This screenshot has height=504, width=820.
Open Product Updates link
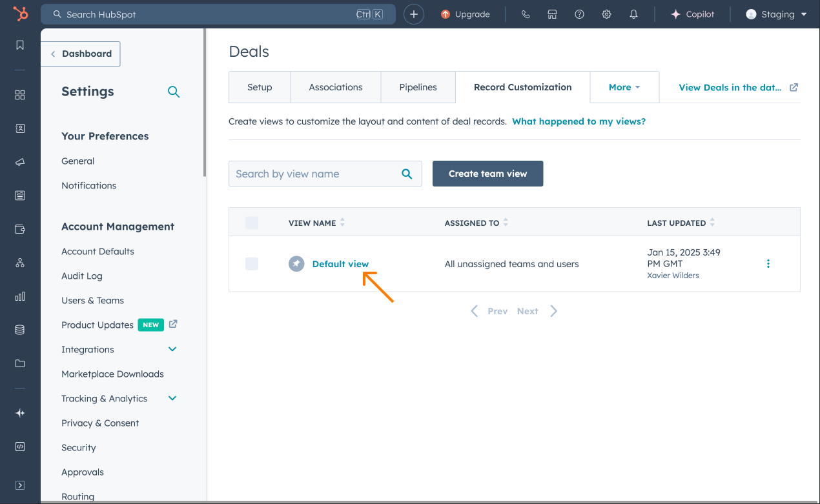pyautogui.click(x=97, y=325)
